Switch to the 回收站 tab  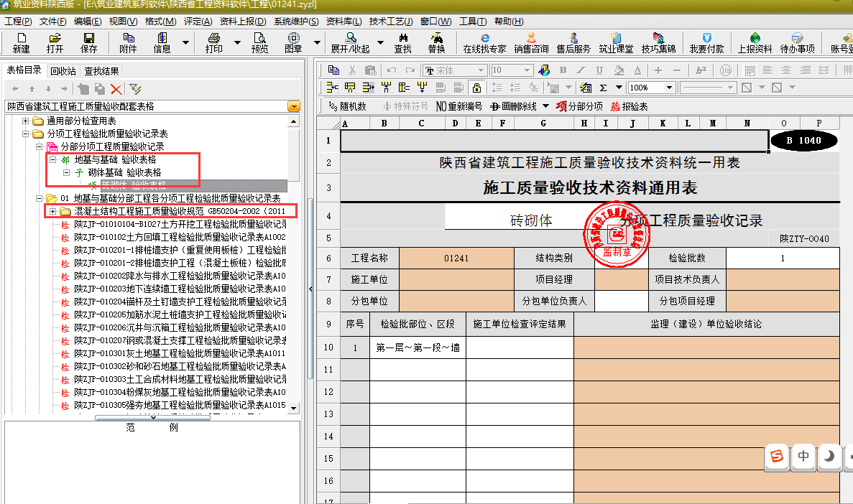(x=63, y=71)
